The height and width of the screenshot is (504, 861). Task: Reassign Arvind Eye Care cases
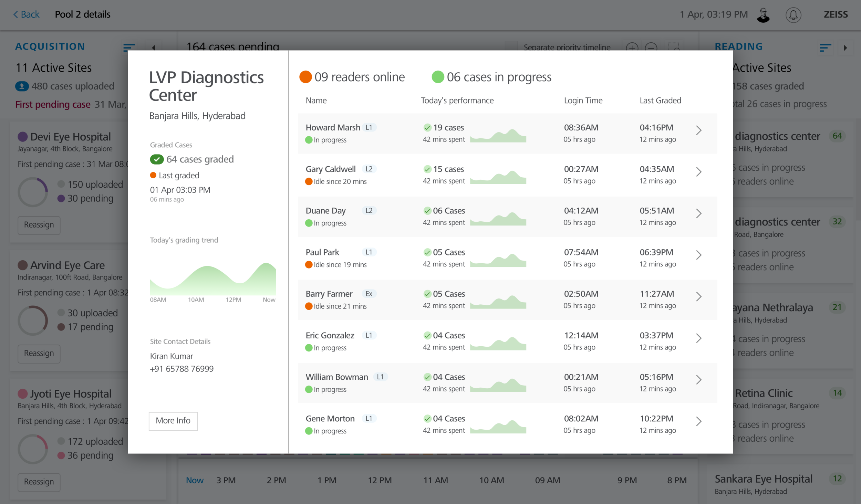pyautogui.click(x=39, y=354)
